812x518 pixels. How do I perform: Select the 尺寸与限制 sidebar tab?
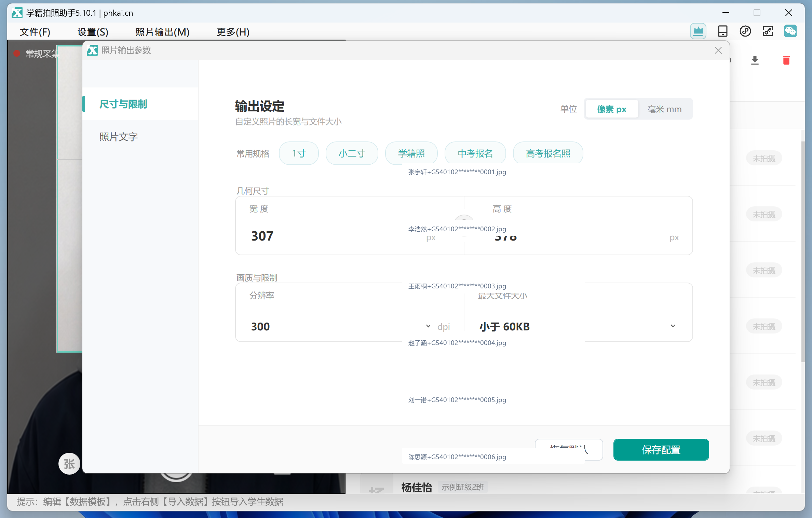[x=140, y=104]
